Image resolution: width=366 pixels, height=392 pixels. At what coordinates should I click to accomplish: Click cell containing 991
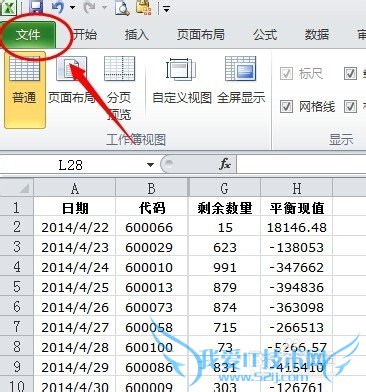pos(224,267)
